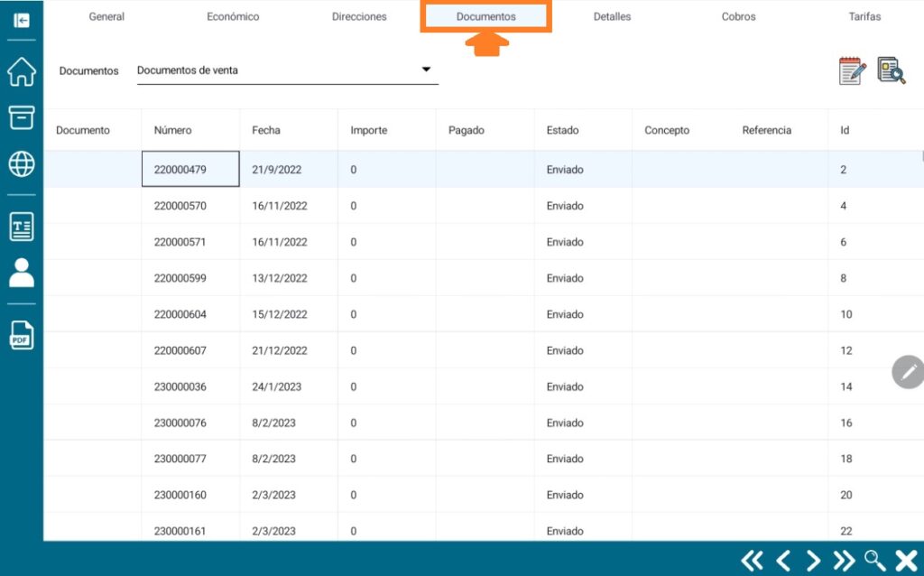The image size is (924, 576).
Task: Go to next record arrow
Action: tap(813, 560)
